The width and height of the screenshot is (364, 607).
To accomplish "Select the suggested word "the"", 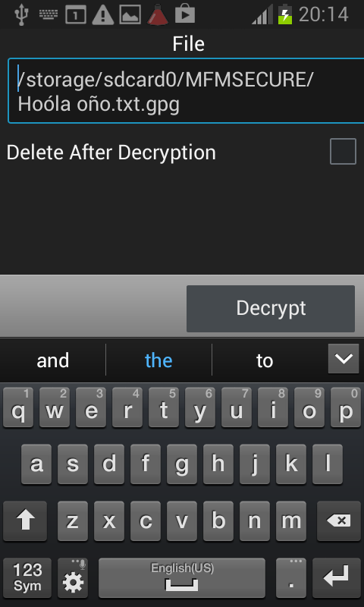I will (x=158, y=360).
